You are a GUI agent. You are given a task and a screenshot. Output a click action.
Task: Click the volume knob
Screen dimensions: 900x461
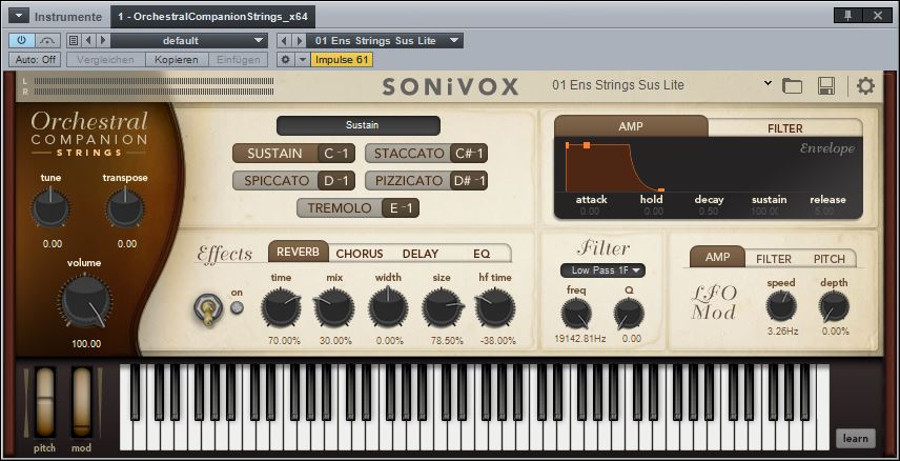pyautogui.click(x=85, y=302)
